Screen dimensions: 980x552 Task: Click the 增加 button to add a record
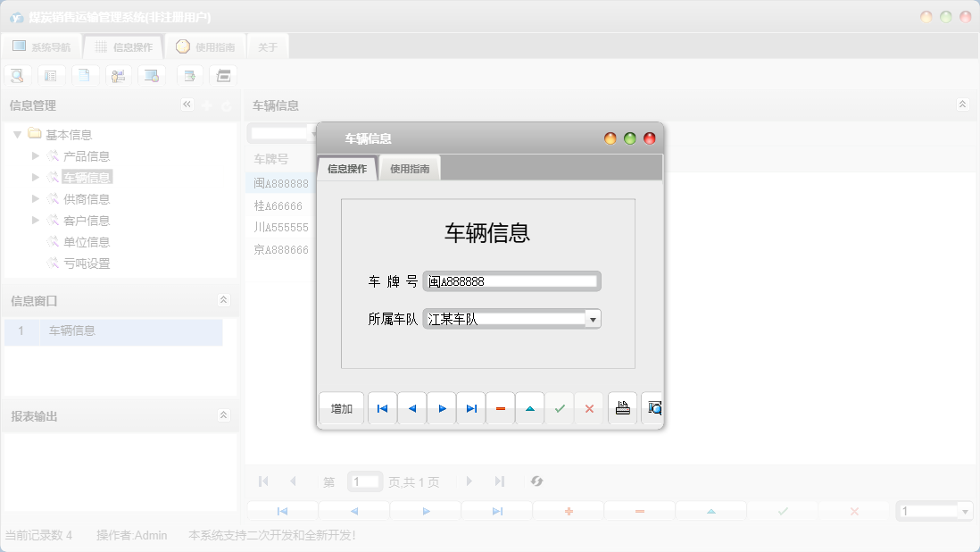[x=341, y=408]
